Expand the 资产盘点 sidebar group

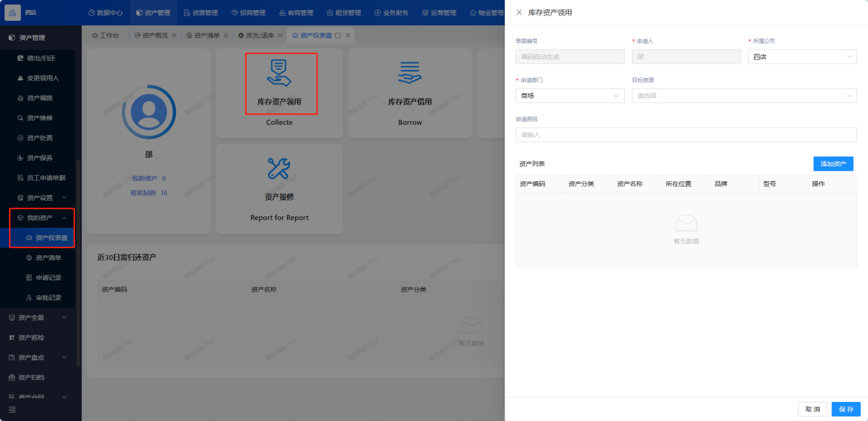[x=38, y=357]
